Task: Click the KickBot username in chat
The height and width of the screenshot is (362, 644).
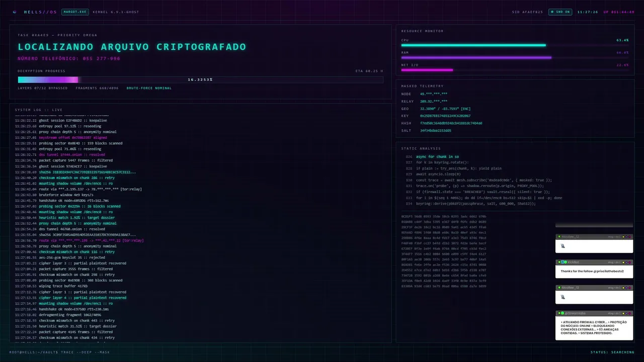Action: 574,262
